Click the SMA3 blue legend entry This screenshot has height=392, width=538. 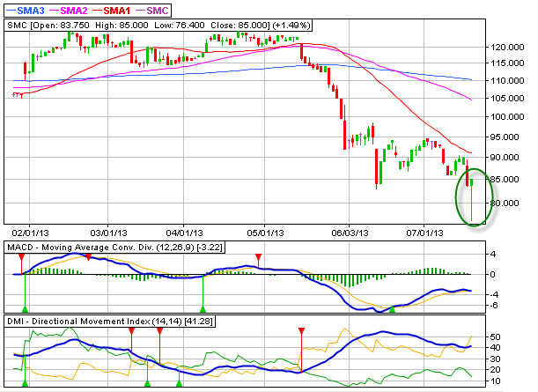[28, 9]
